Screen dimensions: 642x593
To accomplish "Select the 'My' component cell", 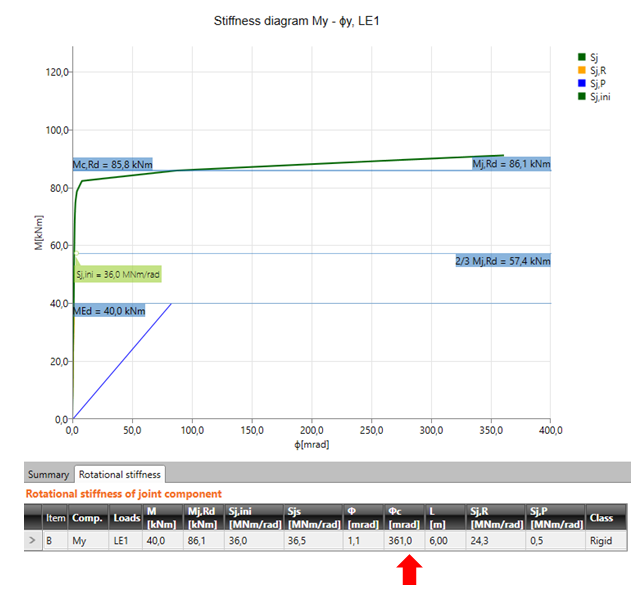I will tap(88, 541).
